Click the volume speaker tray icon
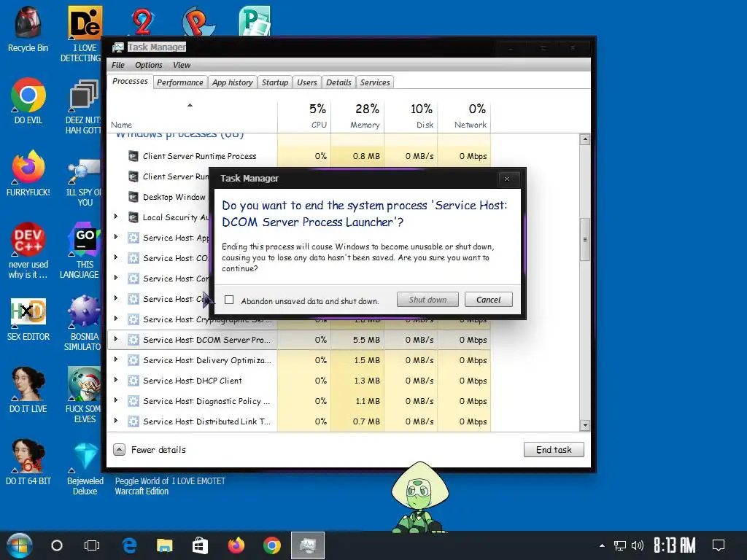 (637, 545)
